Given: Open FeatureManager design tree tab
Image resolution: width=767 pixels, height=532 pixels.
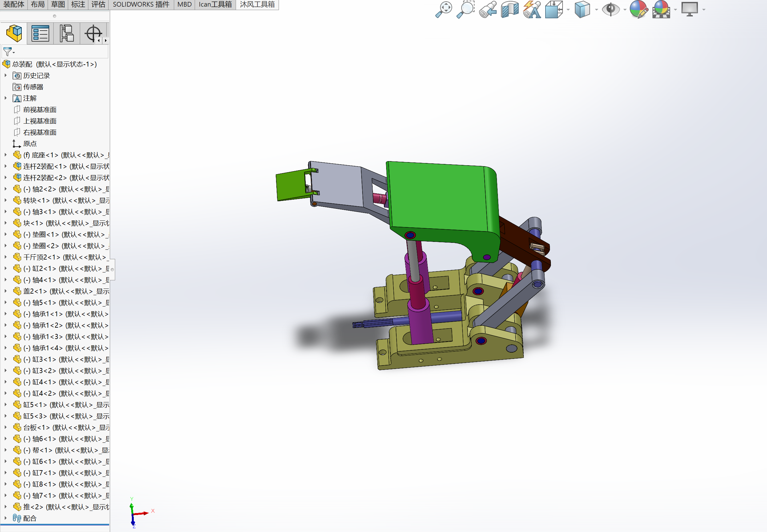Looking at the screenshot, I should coord(14,33).
